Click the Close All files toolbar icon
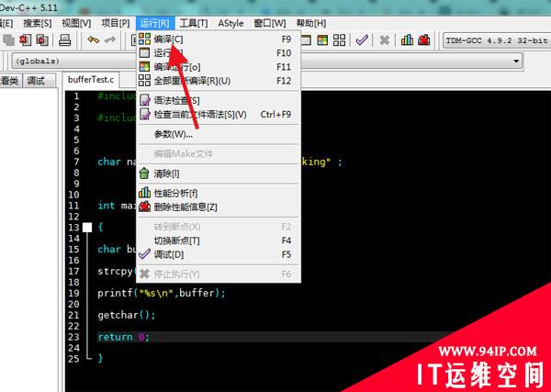The image size is (551, 392). (x=42, y=40)
